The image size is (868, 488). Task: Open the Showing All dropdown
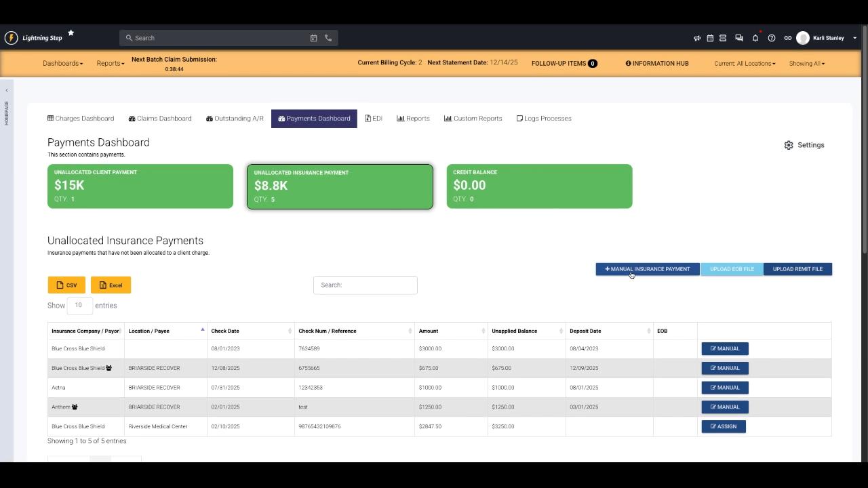(806, 64)
